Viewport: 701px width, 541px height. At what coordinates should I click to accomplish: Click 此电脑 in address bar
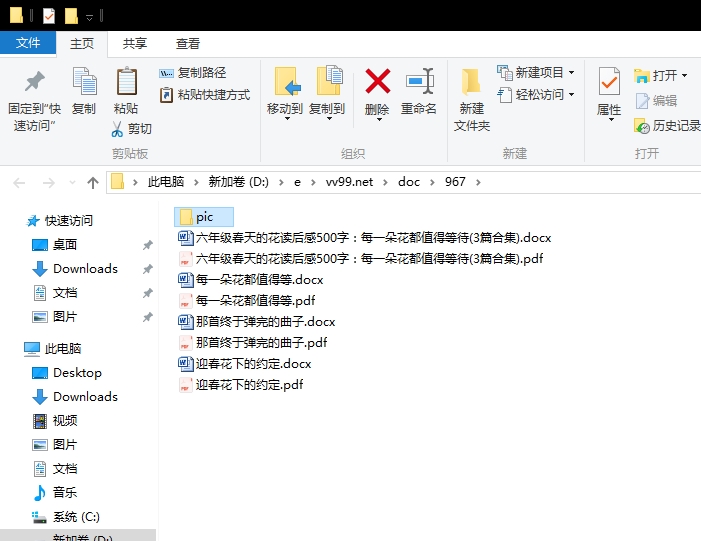pos(166,182)
